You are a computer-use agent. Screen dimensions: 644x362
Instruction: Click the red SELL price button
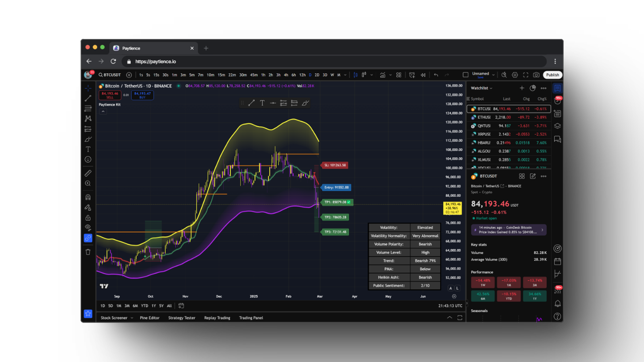[x=110, y=95]
